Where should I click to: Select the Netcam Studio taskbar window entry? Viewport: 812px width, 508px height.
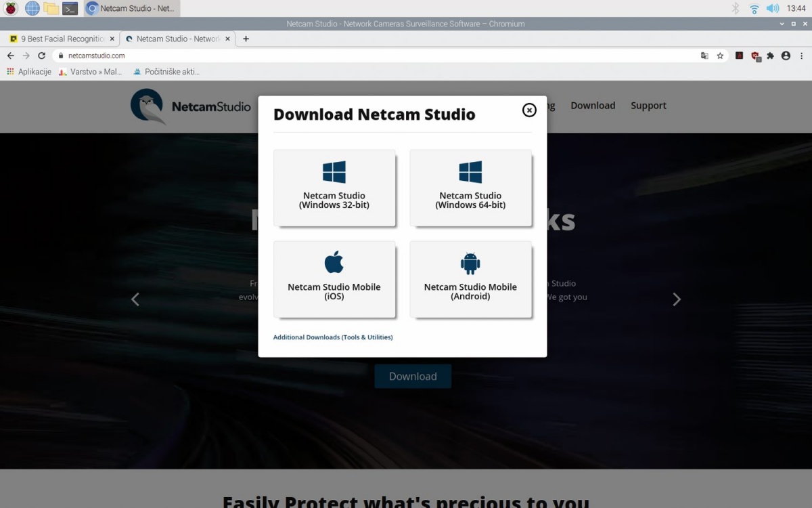tap(133, 8)
